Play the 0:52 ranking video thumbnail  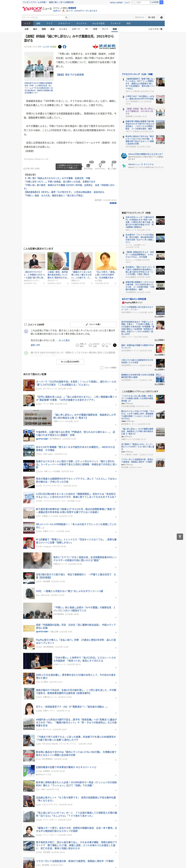click(x=160, y=255)
